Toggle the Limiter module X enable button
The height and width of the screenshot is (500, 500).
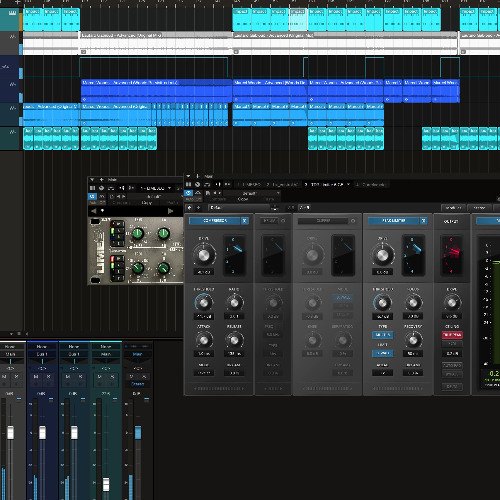coord(423,221)
